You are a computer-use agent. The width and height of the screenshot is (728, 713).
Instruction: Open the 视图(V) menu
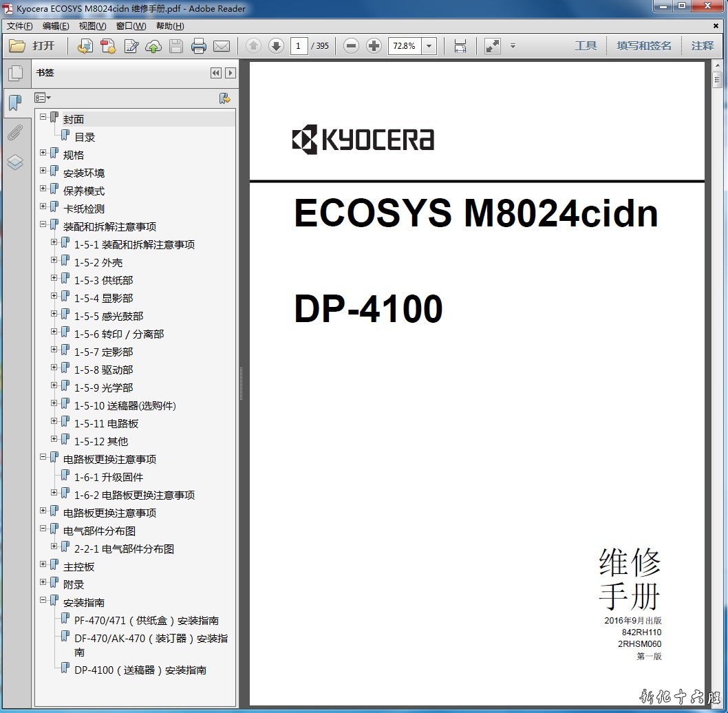[x=92, y=26]
